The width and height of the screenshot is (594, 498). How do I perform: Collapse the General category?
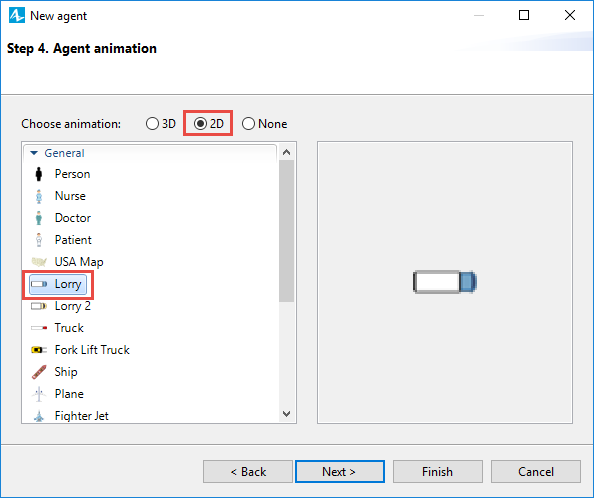34,153
